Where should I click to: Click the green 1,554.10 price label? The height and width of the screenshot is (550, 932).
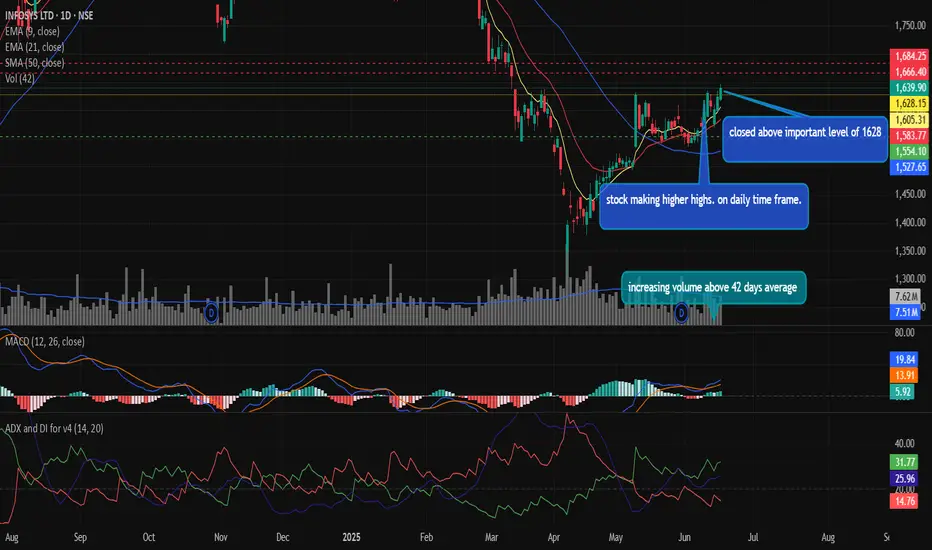910,151
